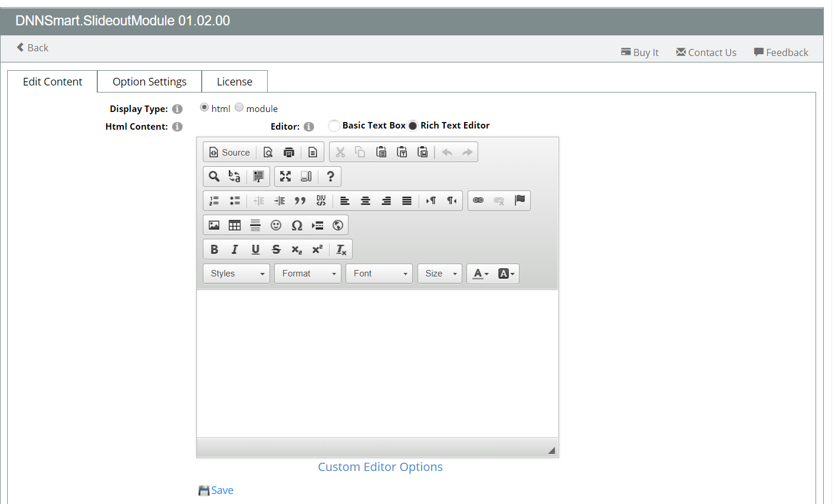835x504 pixels.
Task: Open the Format dropdown
Action: pos(308,274)
